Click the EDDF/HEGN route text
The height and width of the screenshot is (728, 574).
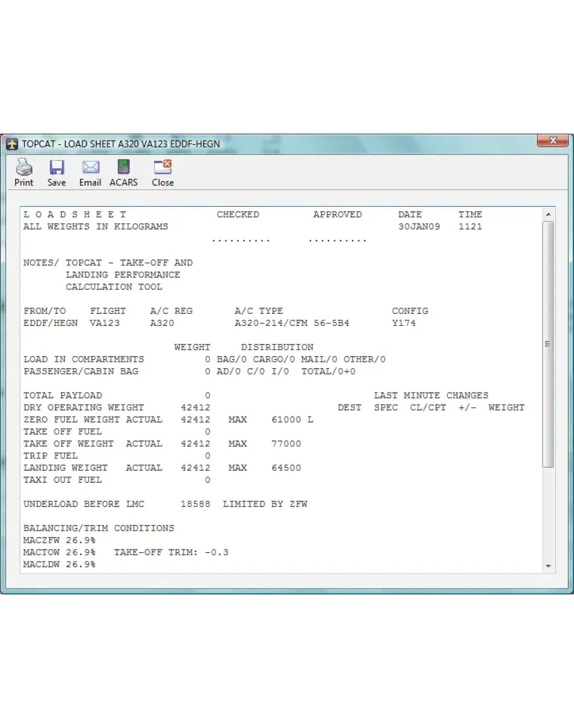point(50,323)
